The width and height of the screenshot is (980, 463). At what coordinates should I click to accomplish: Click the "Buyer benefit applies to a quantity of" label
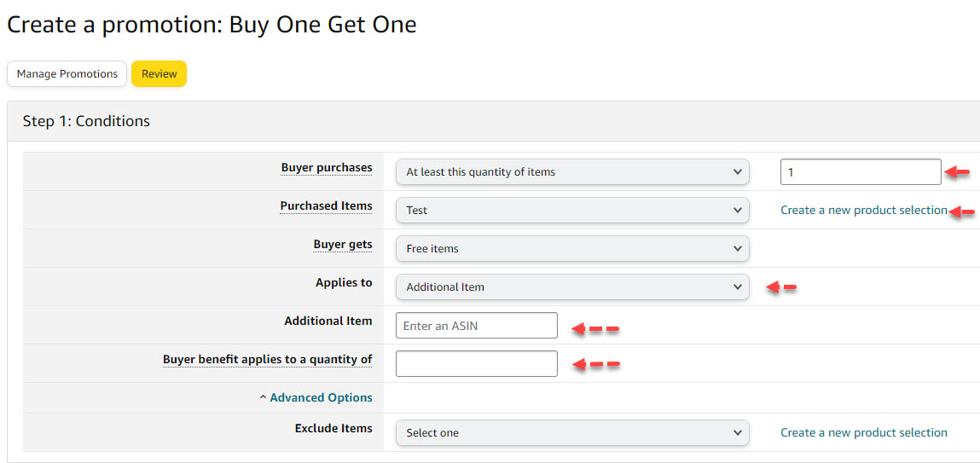click(x=267, y=359)
